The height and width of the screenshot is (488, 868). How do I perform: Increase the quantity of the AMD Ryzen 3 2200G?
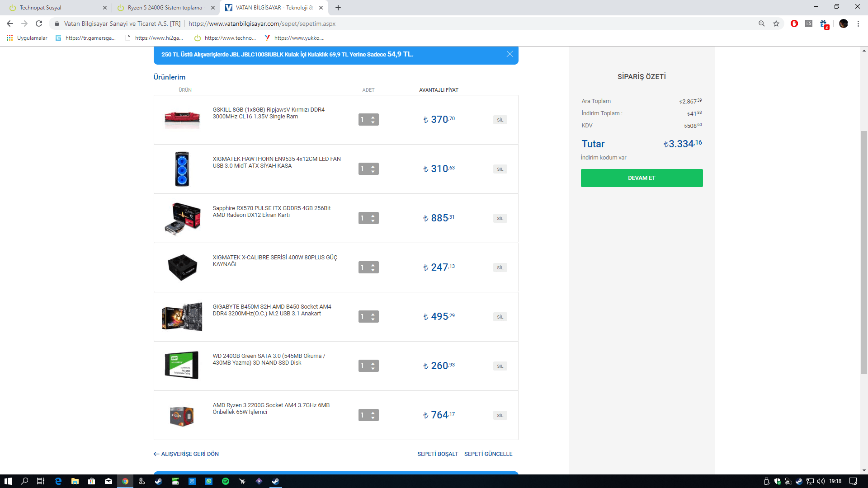point(373,413)
